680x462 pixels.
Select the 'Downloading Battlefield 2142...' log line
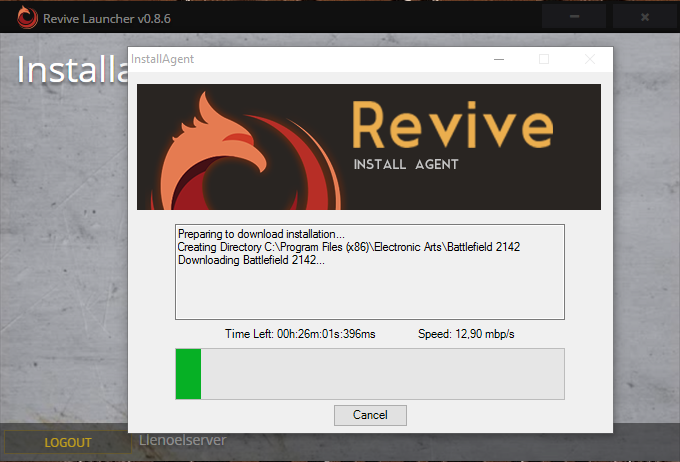[251, 260]
